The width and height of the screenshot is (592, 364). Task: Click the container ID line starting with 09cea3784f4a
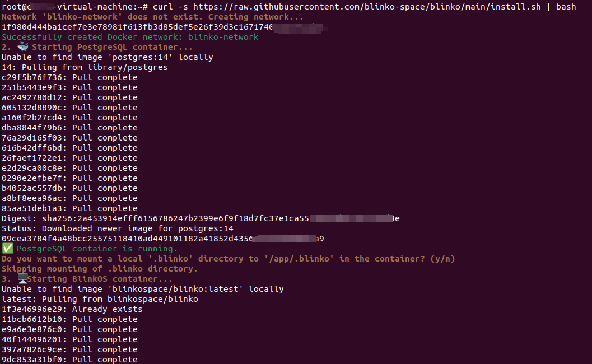click(x=163, y=239)
